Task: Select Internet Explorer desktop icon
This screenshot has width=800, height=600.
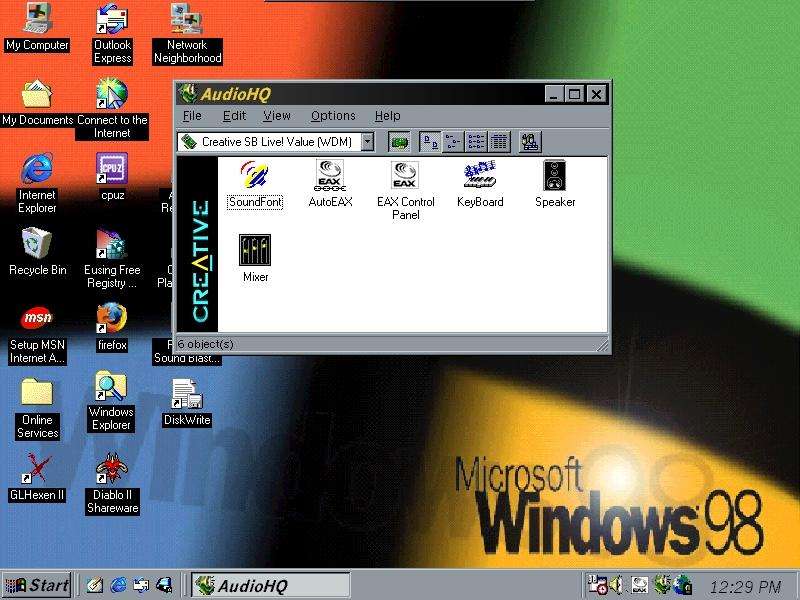Action: coord(37,183)
